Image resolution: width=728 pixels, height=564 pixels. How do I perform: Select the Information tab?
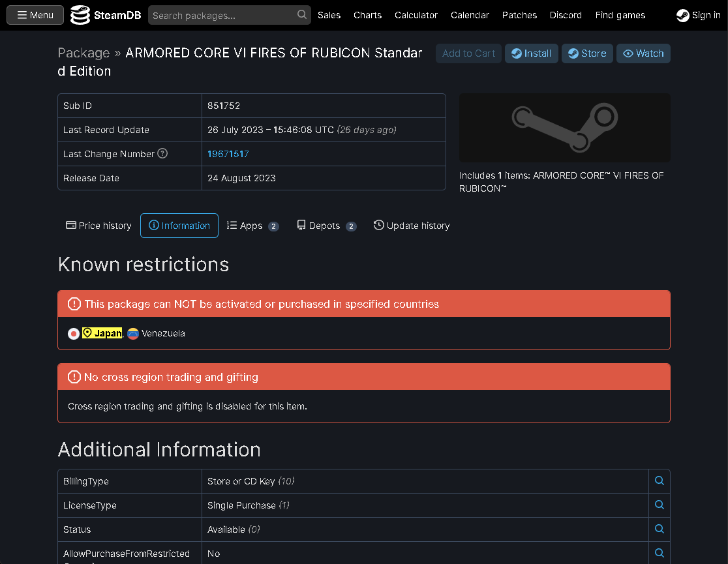[179, 226]
